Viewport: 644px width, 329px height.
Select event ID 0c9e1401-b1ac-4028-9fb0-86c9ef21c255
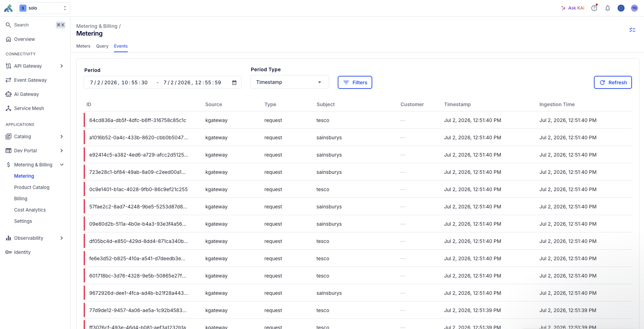[138, 189]
